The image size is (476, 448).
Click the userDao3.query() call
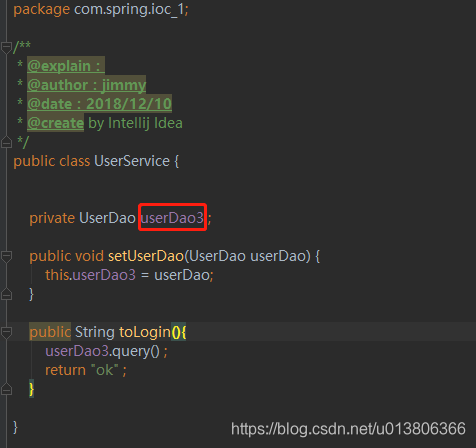click(103, 351)
